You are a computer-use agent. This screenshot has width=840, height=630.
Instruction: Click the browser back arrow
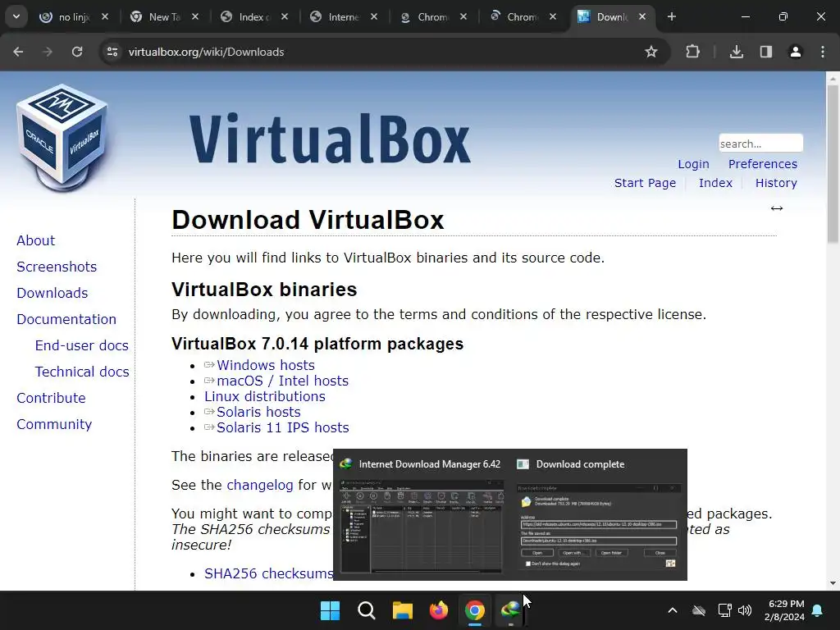18,52
